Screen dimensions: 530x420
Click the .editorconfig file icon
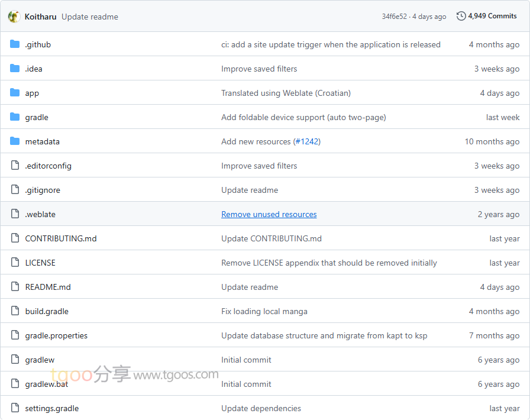tap(15, 166)
